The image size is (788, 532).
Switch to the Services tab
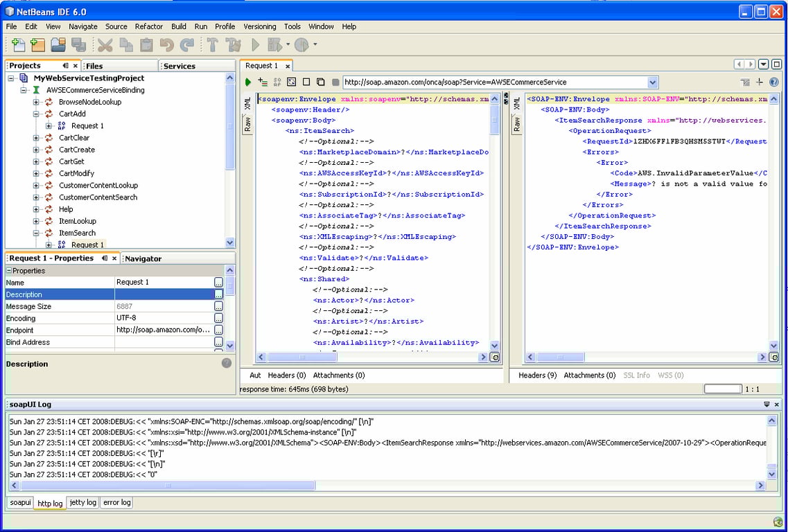179,66
